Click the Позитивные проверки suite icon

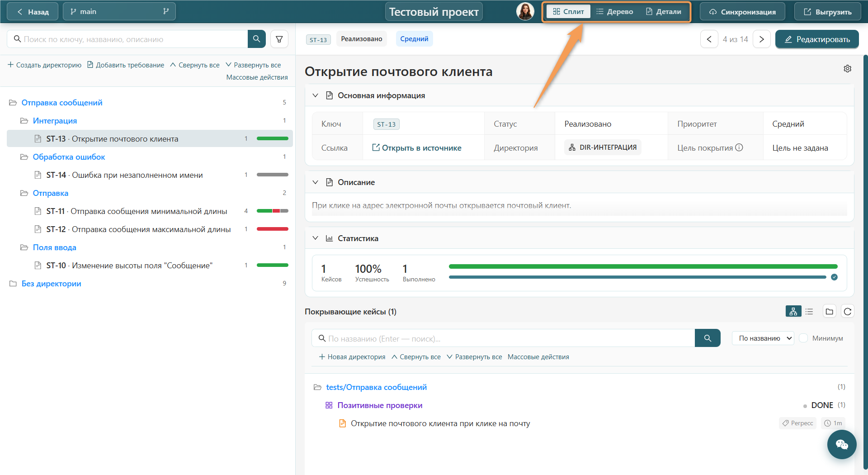click(x=329, y=405)
